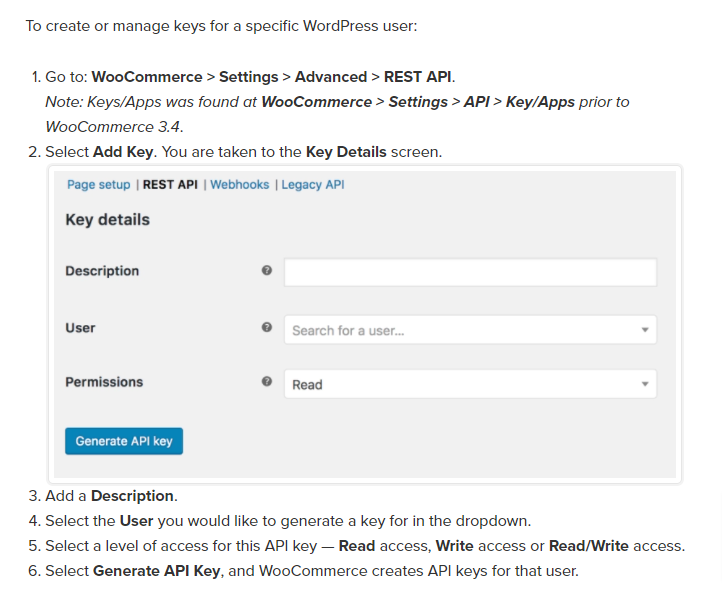Open the Search for a user dropdown
Screen dimensions: 722x600
click(x=470, y=330)
